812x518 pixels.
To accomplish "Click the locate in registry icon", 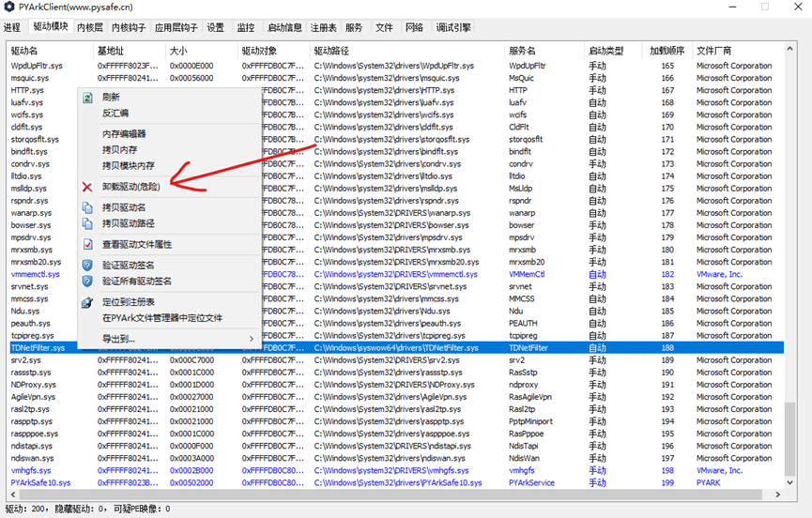I will pos(87,302).
